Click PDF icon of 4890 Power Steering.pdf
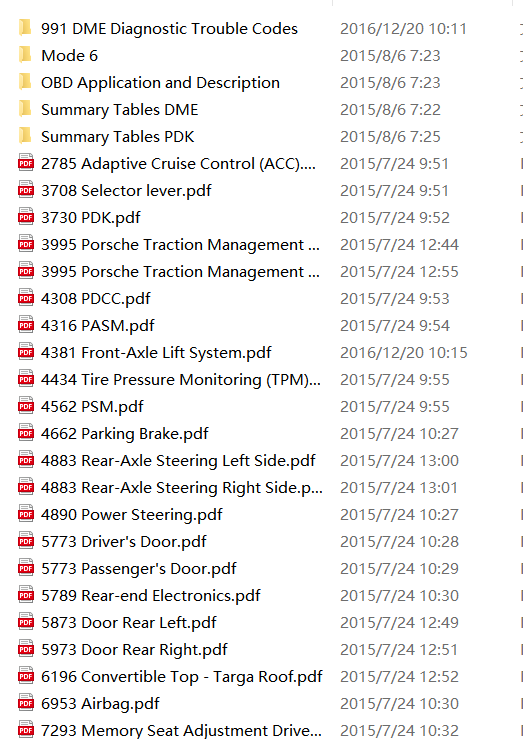523x748 pixels. point(26,514)
